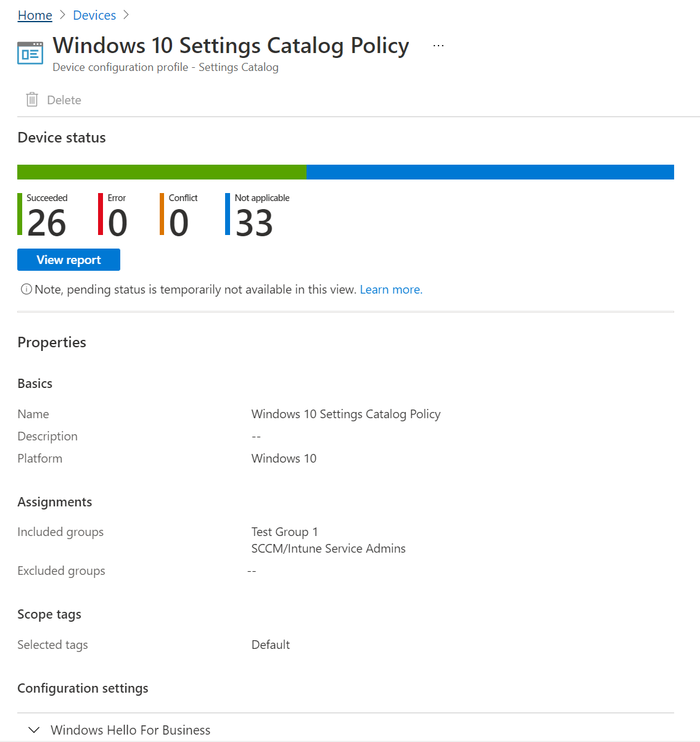
Task: Navigate to Devices breadcrumb
Action: click(x=94, y=15)
